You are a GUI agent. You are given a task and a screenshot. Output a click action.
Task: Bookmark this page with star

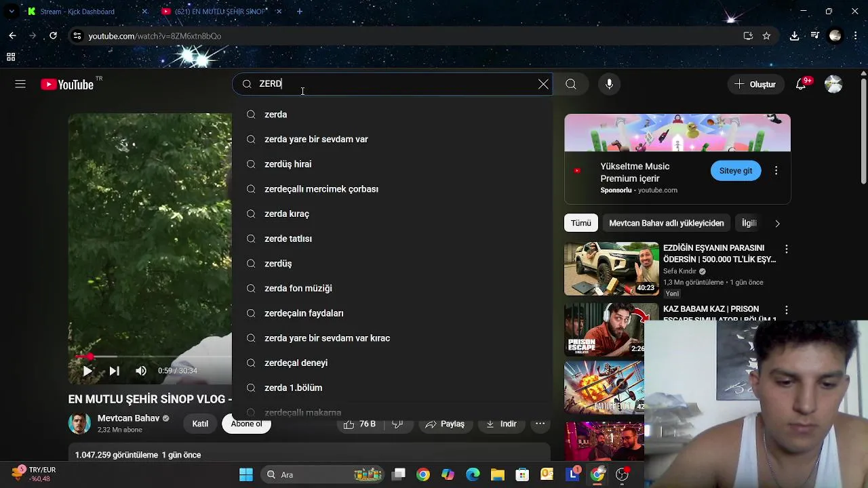point(766,36)
